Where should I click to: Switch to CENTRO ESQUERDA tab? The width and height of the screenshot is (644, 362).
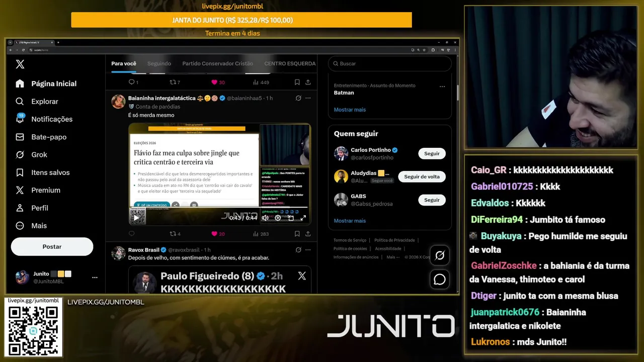[x=290, y=63]
